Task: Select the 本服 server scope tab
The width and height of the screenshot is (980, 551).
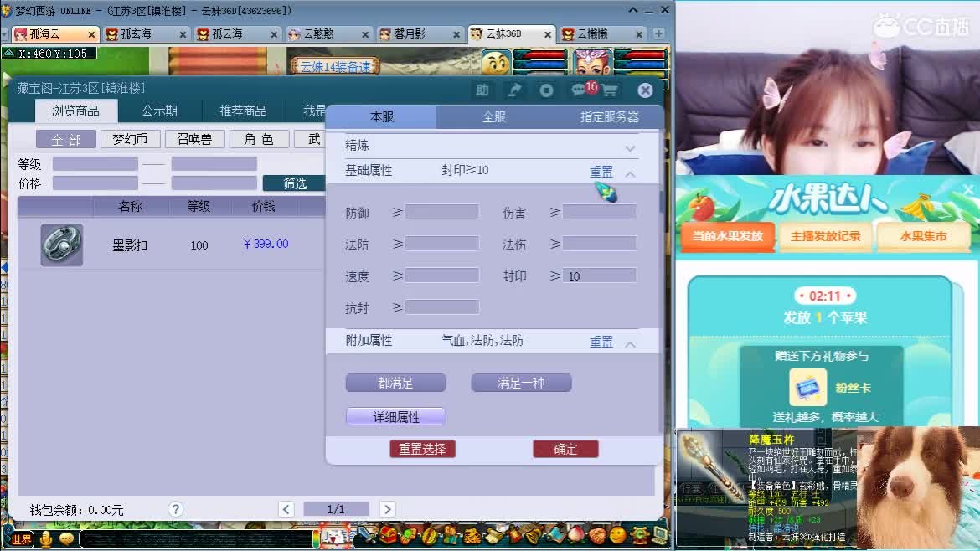Action: click(x=382, y=117)
